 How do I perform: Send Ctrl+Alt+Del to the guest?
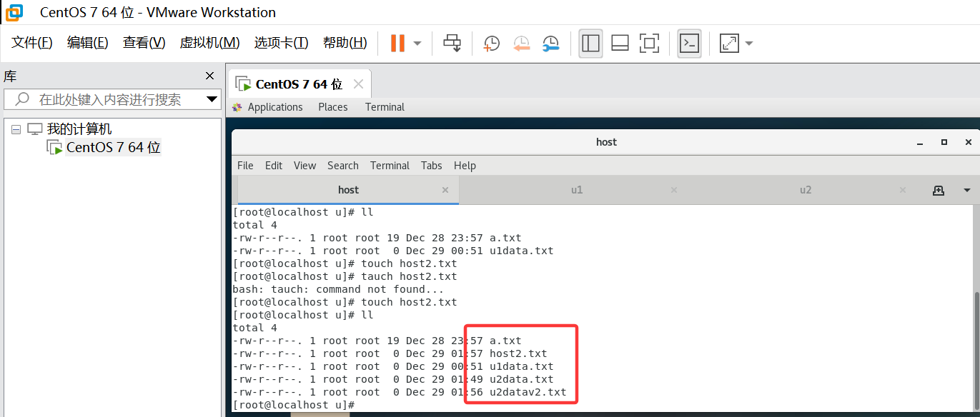pos(452,43)
